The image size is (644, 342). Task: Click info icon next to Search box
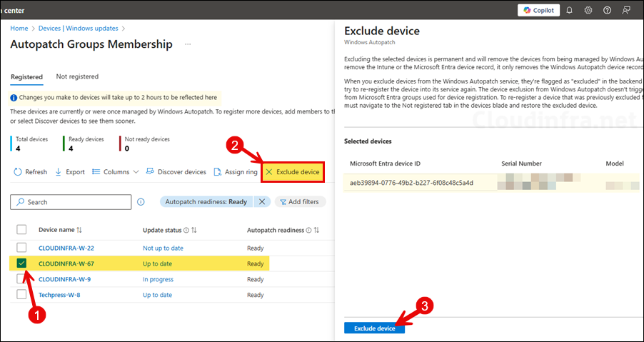(141, 202)
